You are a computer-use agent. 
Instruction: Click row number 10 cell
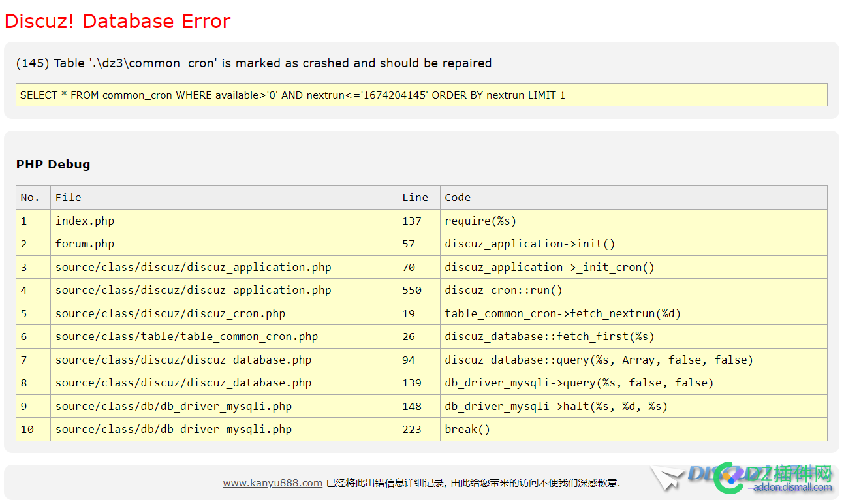(33, 429)
